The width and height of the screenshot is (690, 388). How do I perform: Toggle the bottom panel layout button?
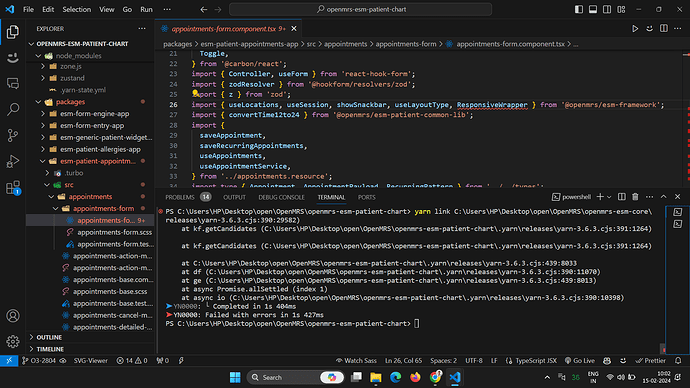point(593,9)
